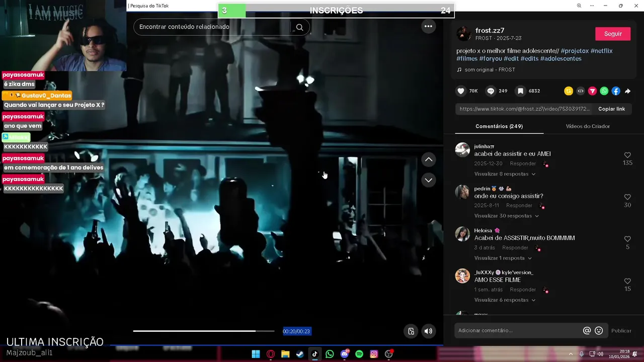Image resolution: width=644 pixels, height=362 pixels.
Task: Like Heloisa's comment
Action: pyautogui.click(x=627, y=239)
